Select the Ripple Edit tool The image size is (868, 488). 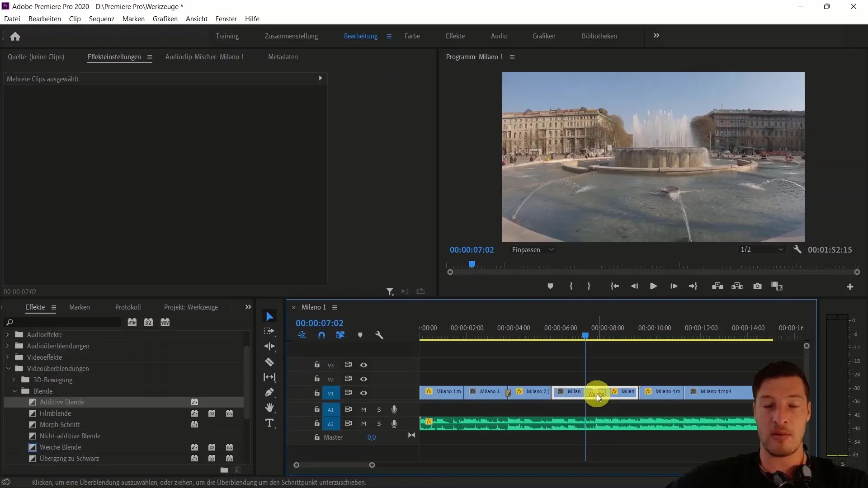269,347
